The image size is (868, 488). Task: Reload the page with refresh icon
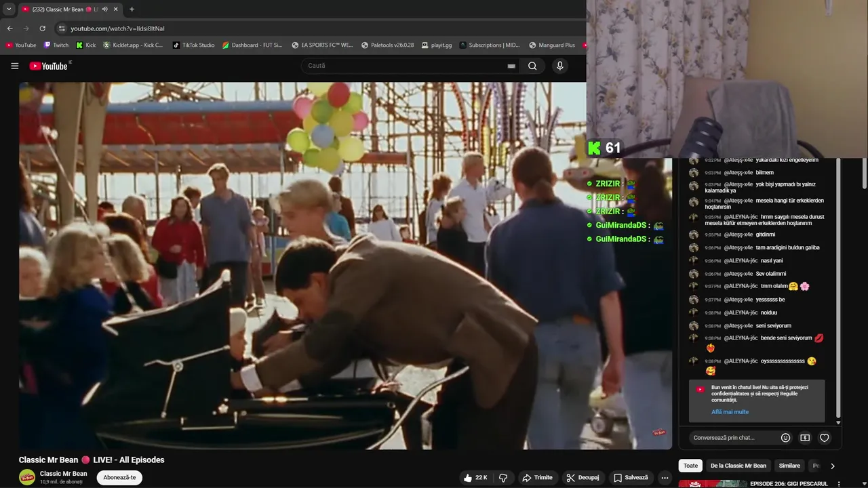point(42,28)
